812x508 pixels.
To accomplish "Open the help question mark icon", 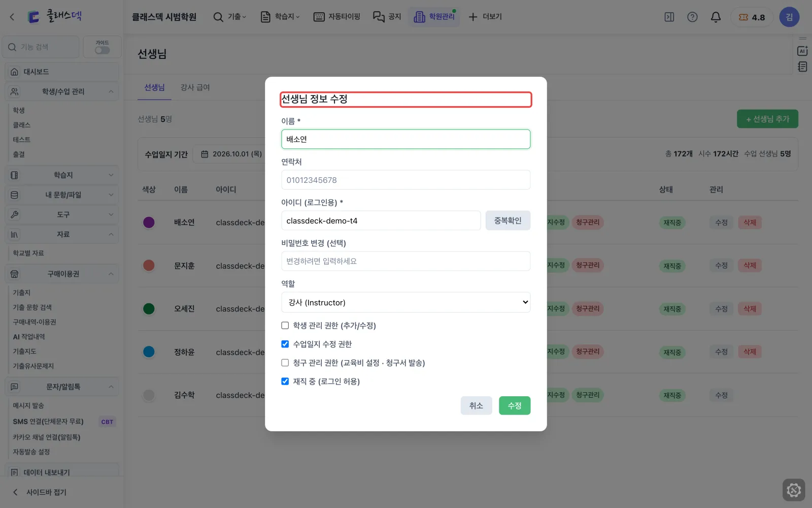I will click(692, 17).
